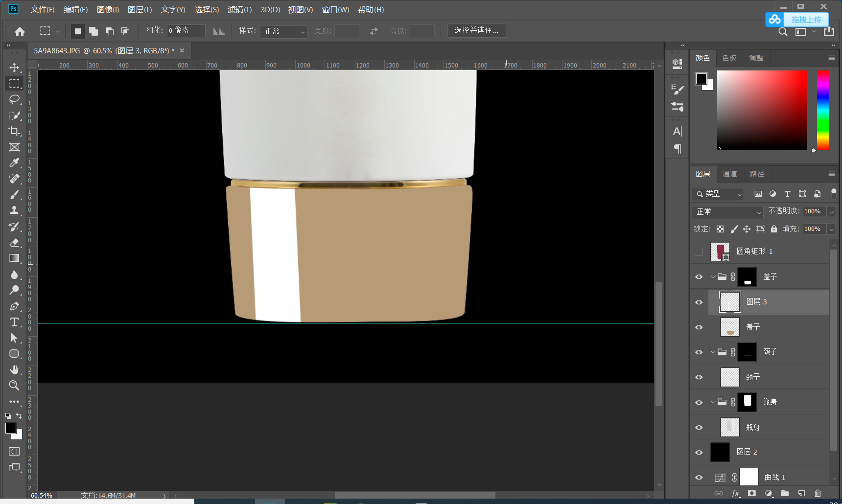
Task: Hide the 图层 2 layer
Action: point(699,452)
